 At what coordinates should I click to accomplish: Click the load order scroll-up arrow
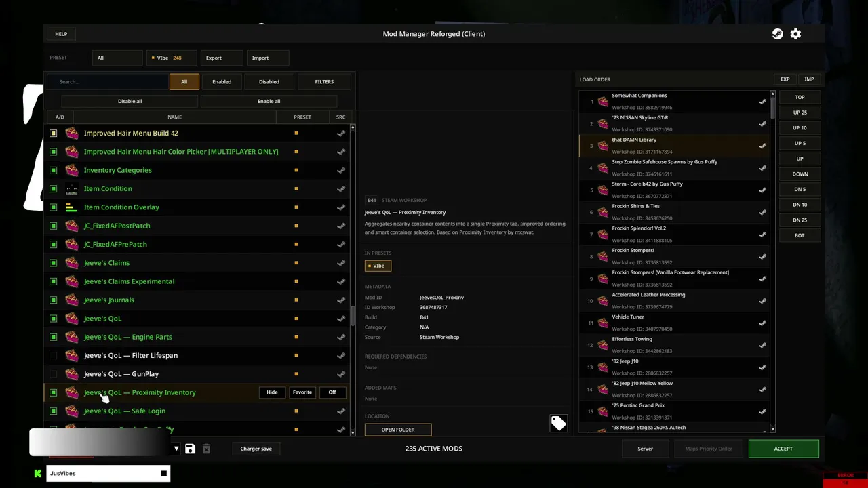(x=772, y=94)
